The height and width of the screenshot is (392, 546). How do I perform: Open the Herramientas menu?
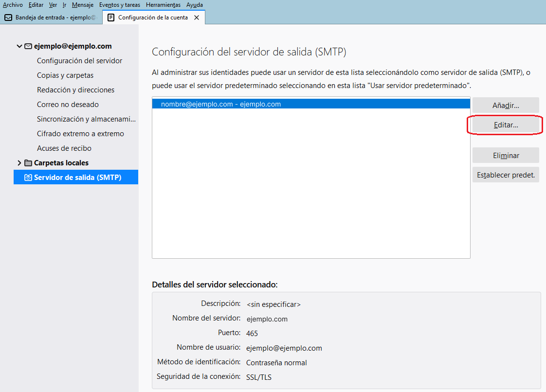tap(163, 5)
